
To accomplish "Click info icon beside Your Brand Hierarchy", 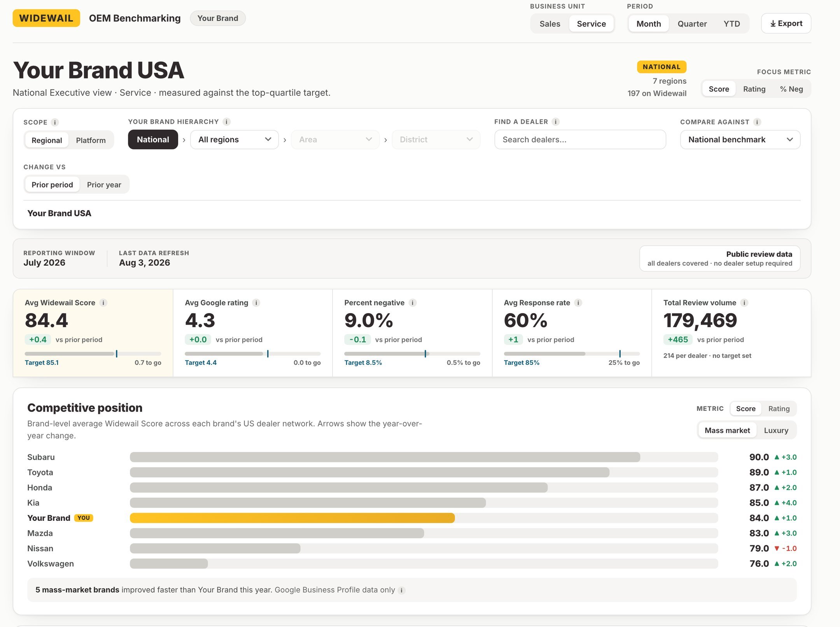I will 227,122.
